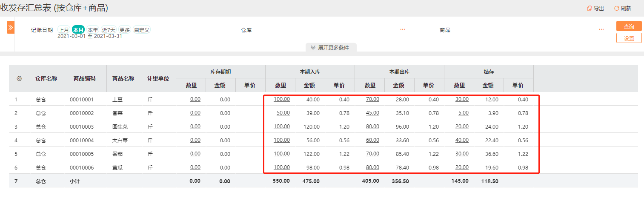This screenshot has height=204, width=644.
Task: Choose the 自定义 date range option
Action: pos(142,30)
